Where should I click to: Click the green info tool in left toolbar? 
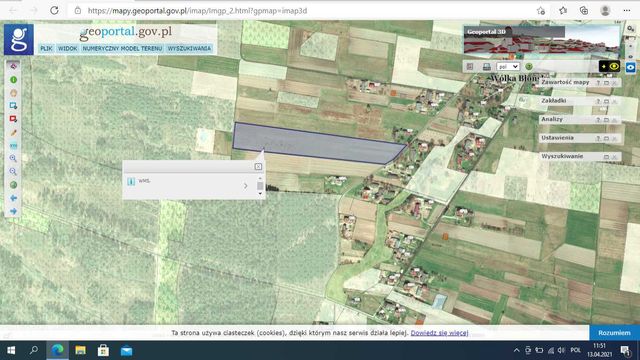(x=13, y=80)
